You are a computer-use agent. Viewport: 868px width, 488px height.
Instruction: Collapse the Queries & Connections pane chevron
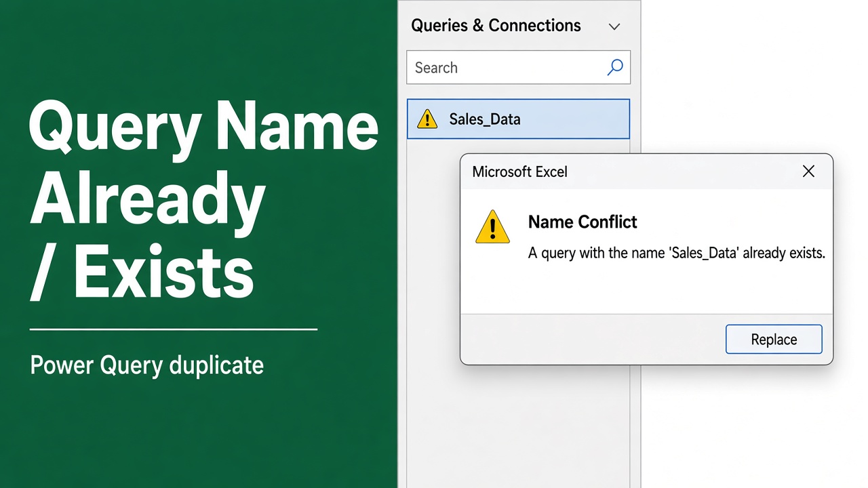[614, 26]
